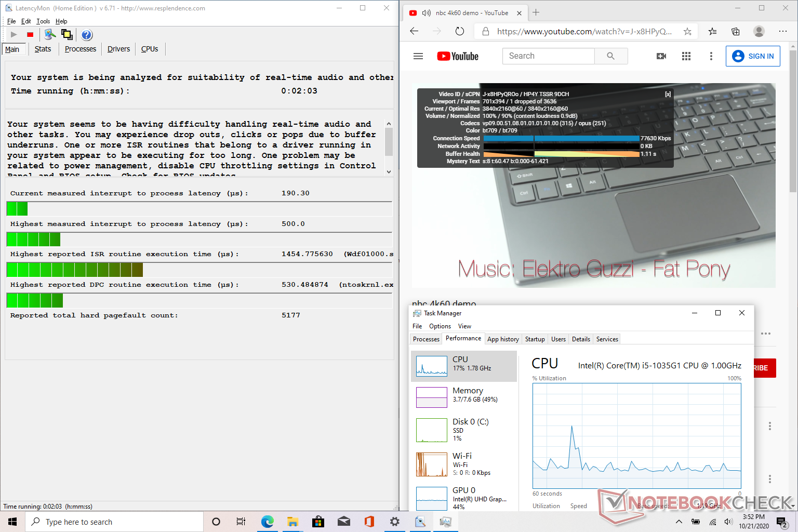Open the App history tab in Task Manager
The width and height of the screenshot is (798, 532).
(x=502, y=339)
